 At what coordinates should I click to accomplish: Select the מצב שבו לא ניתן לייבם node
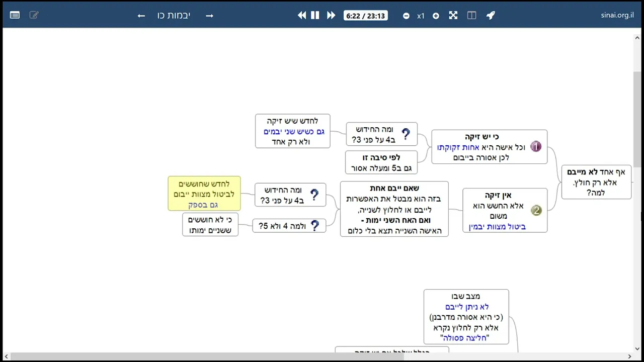click(466, 317)
